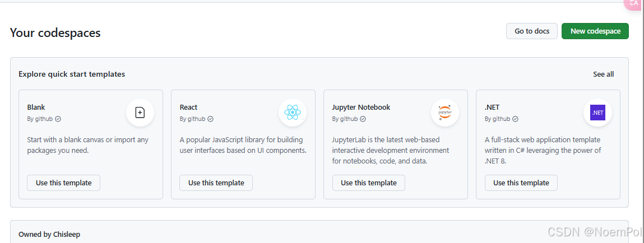Click verified badge beside Blank's github author
Screen dimensions: 644x243
coord(58,119)
